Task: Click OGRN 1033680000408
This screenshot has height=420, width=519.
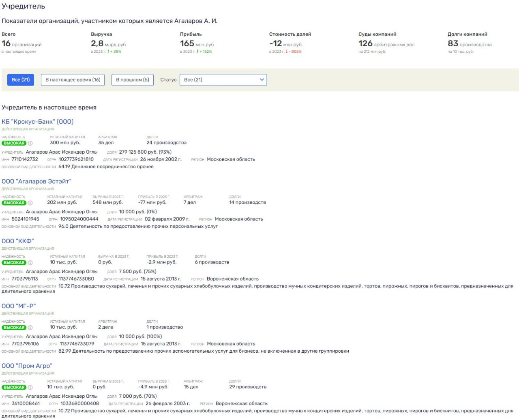Action: [x=79, y=403]
